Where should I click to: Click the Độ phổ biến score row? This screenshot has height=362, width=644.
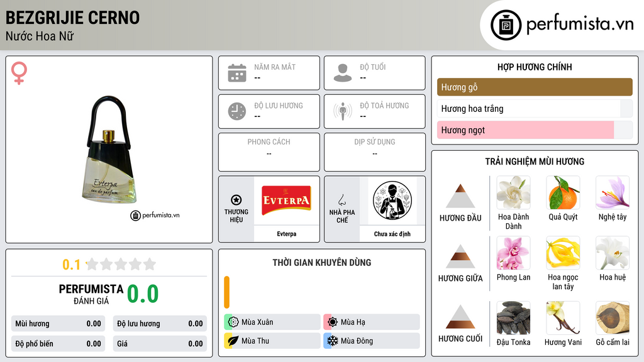click(58, 344)
